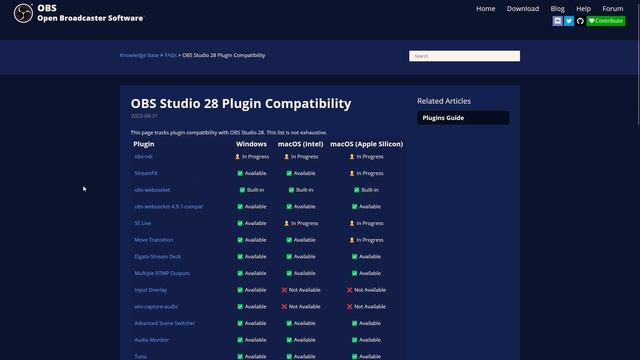Open the obs-websocket 4.9.1-compat plugin link

click(x=168, y=207)
